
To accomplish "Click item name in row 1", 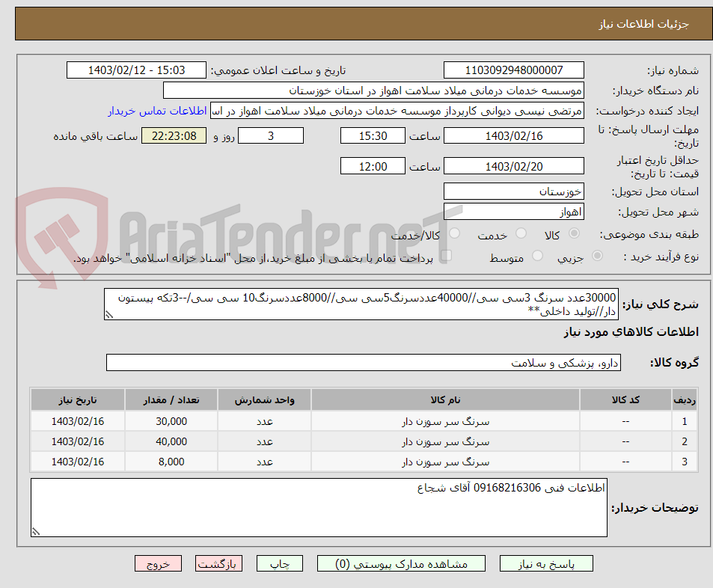I will (446, 422).
